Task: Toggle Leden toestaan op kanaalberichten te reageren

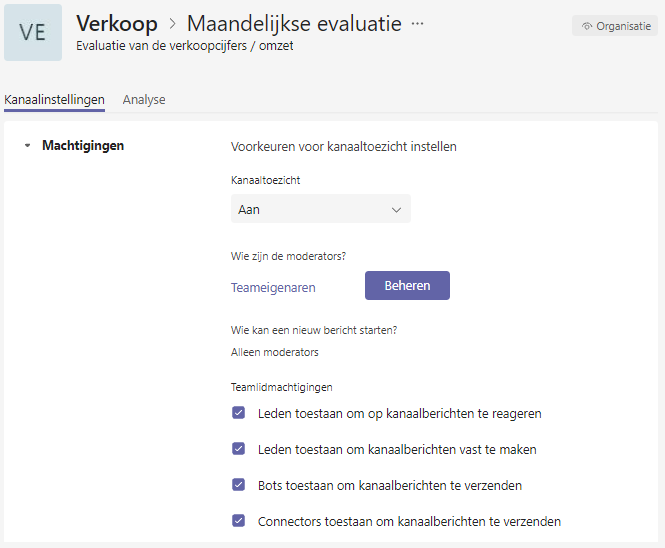Action: point(238,413)
